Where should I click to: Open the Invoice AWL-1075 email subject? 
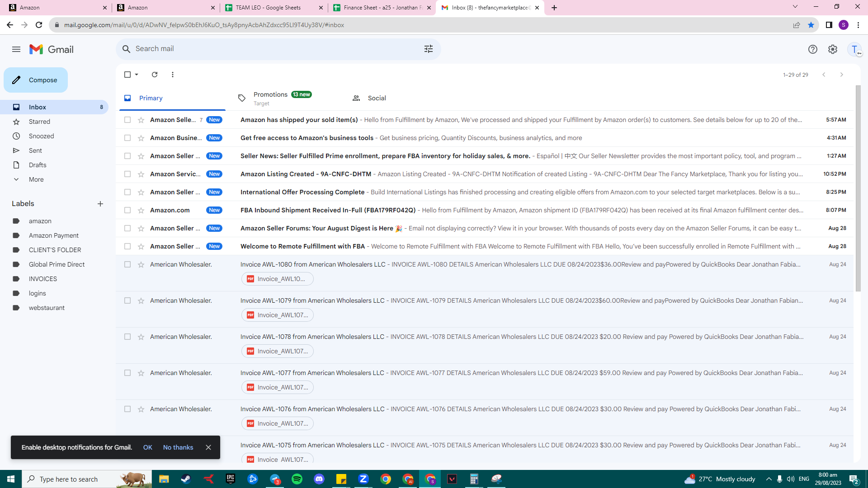(x=312, y=445)
